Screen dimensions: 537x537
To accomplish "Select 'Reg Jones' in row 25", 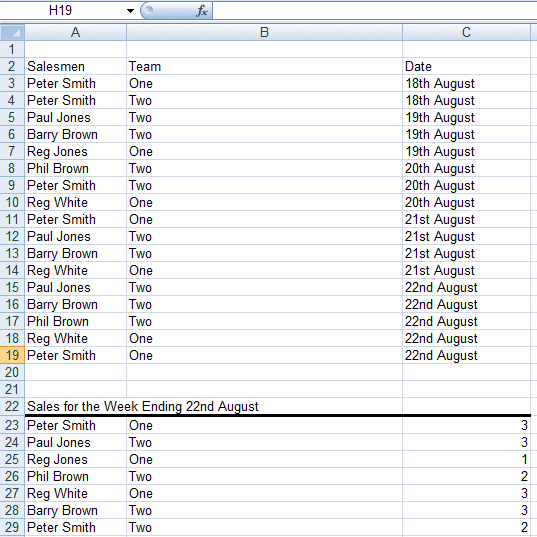I will 75,459.
